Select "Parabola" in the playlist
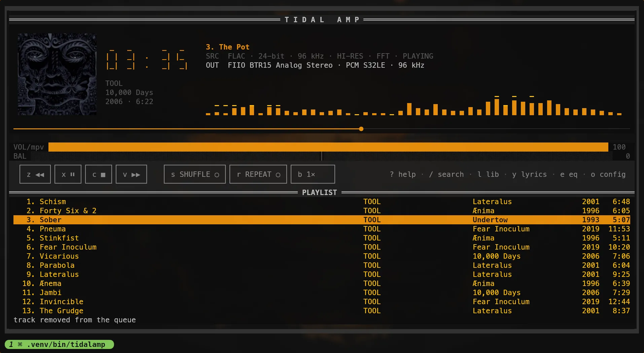This screenshot has height=353, width=644. click(322, 265)
